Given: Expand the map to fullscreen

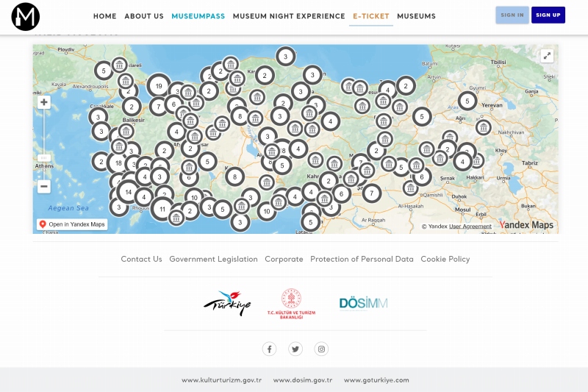Looking at the screenshot, I should [x=547, y=56].
